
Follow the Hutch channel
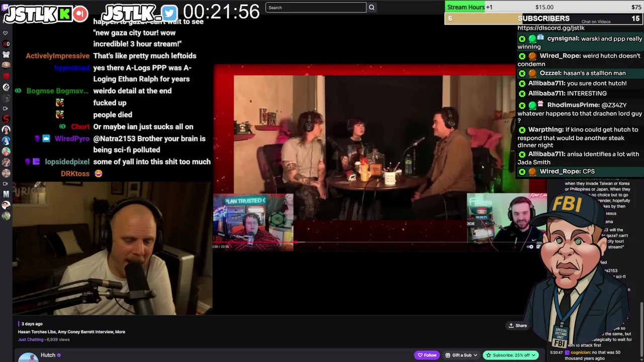[427, 355]
